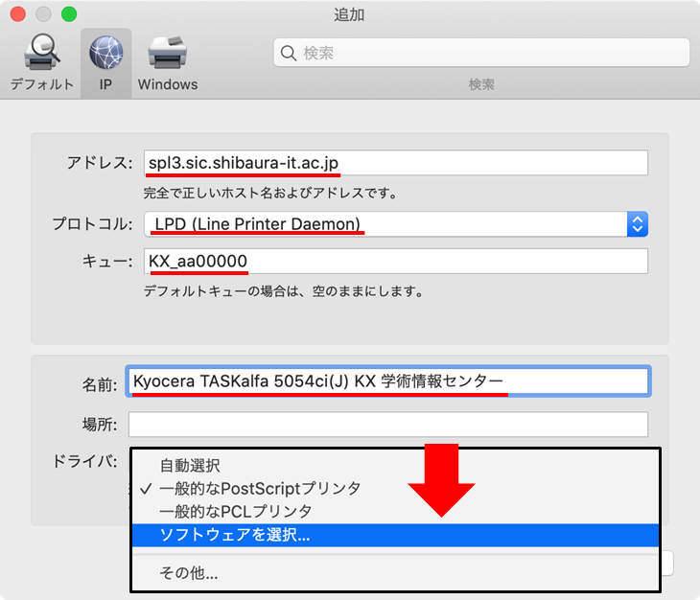Select ソフトウェアを選択... menu item
This screenshot has width=700, height=600.
(395, 535)
